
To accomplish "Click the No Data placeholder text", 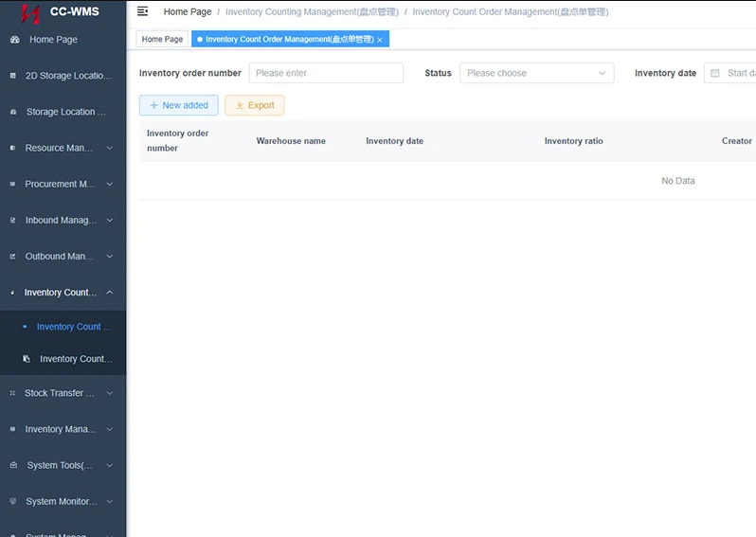I will pyautogui.click(x=678, y=181).
